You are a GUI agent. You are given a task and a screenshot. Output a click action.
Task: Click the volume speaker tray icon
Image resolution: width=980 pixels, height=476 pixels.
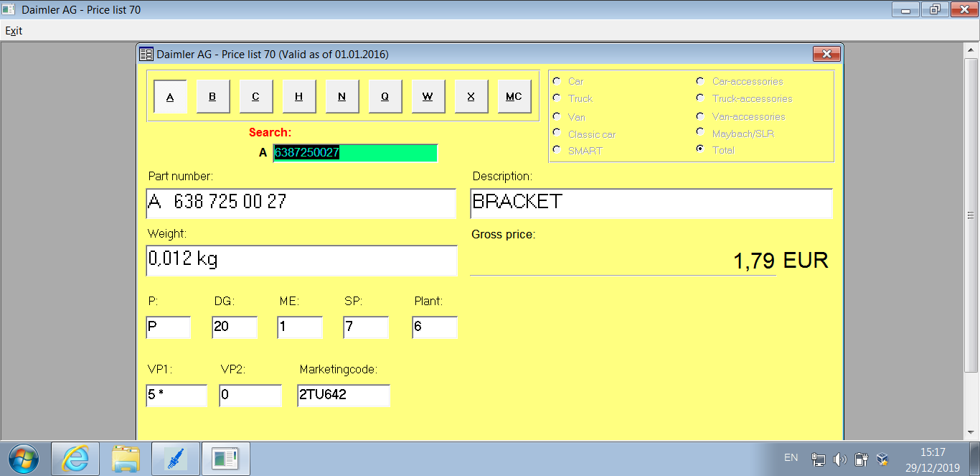coord(841,459)
